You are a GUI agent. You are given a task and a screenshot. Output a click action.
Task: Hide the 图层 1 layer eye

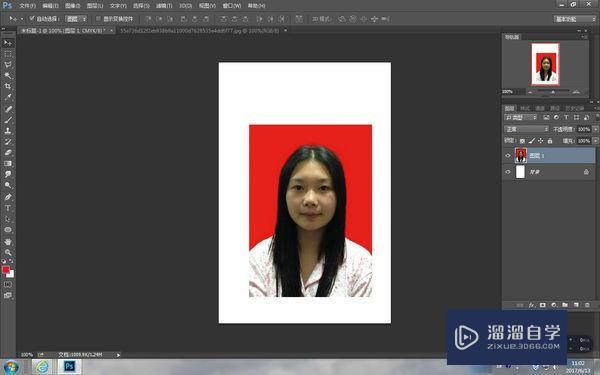[x=508, y=156]
